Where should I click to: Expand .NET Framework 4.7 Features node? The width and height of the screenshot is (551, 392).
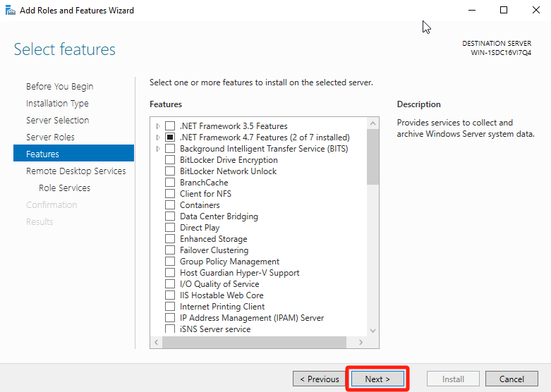(x=158, y=137)
